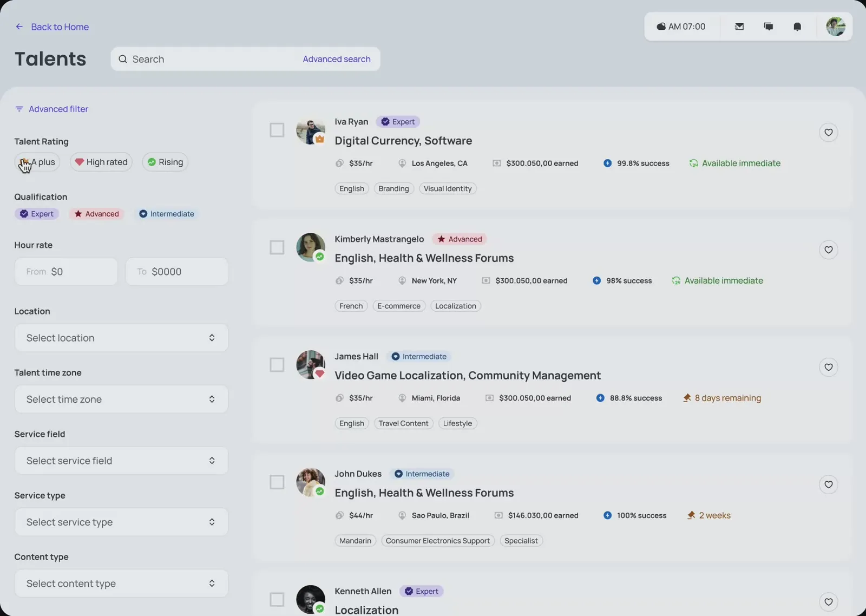Open the Select service type dropdown
Screen dimensions: 866x616
click(121, 522)
